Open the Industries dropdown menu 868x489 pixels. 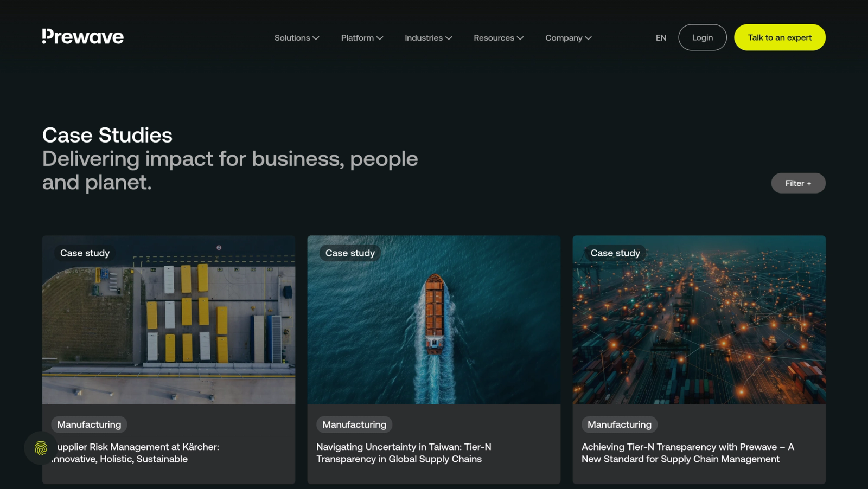click(x=428, y=38)
